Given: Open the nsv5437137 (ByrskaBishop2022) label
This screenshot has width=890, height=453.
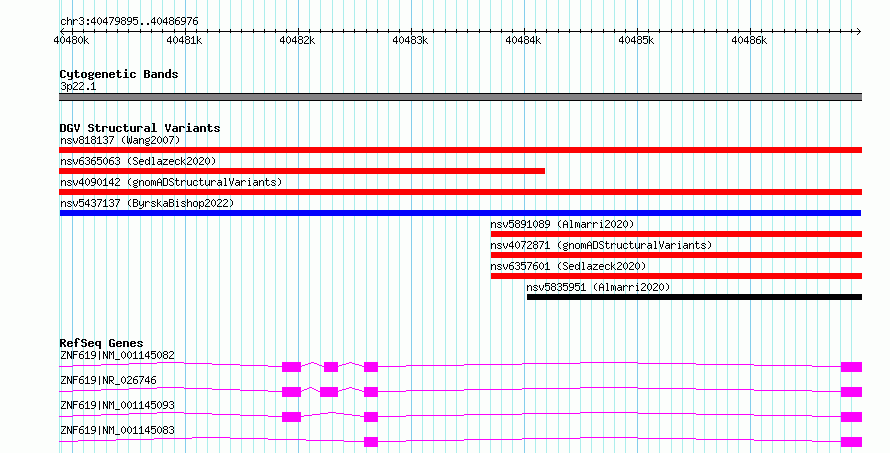Looking at the screenshot, I should point(147,203).
